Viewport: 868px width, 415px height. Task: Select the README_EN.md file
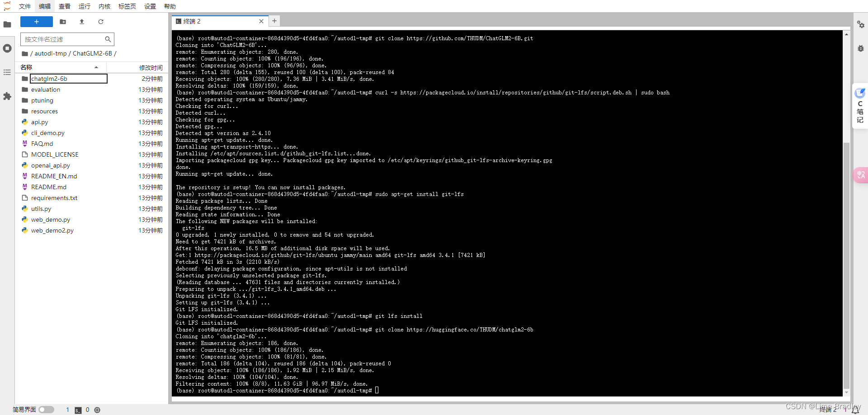[x=92, y=176]
